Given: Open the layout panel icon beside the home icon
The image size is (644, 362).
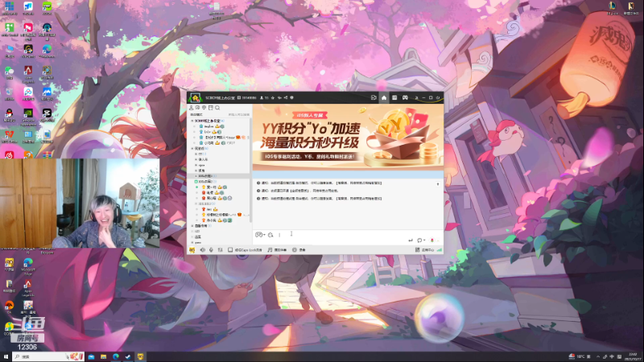Looking at the screenshot, I should (x=394, y=97).
